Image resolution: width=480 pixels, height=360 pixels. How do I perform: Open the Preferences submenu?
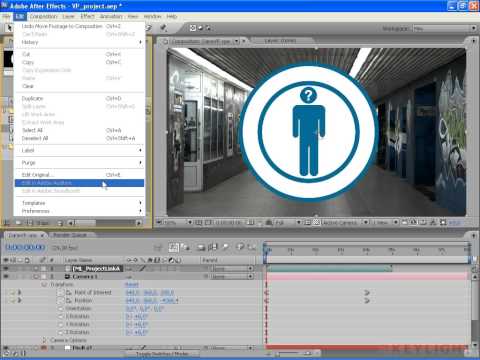[x=79, y=211]
